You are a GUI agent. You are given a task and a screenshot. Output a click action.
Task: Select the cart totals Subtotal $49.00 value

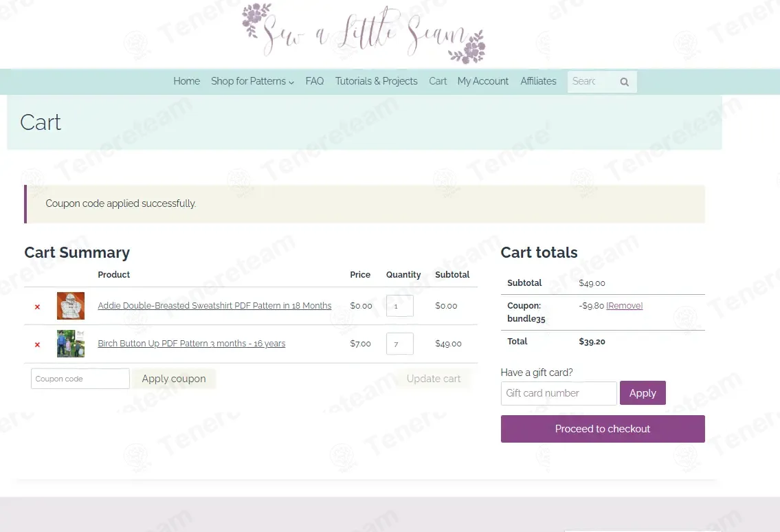(592, 283)
